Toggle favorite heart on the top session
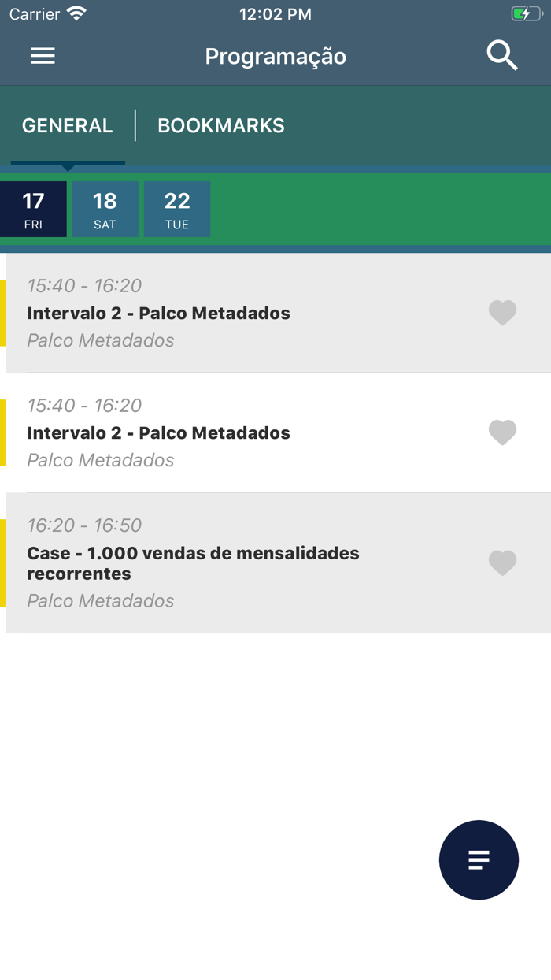Screen dimensions: 551x980 coord(502,313)
